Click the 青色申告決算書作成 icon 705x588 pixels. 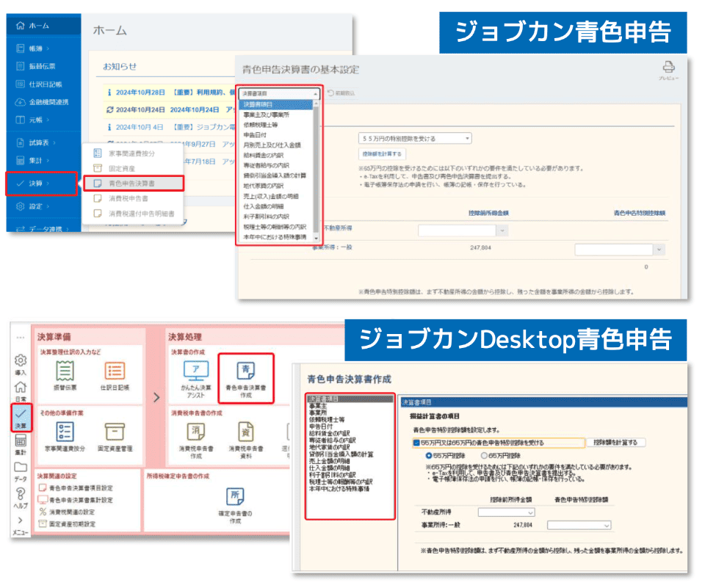coord(245,373)
